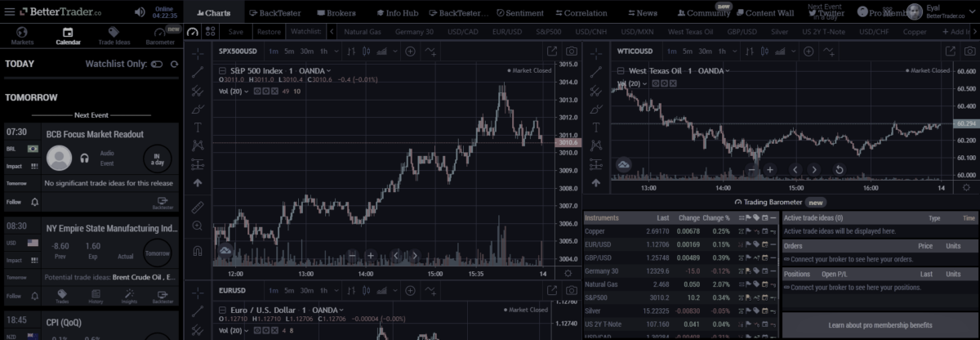Open Indicators on the WTICOUSD chart
This screenshot has height=340, width=980.
[828, 51]
